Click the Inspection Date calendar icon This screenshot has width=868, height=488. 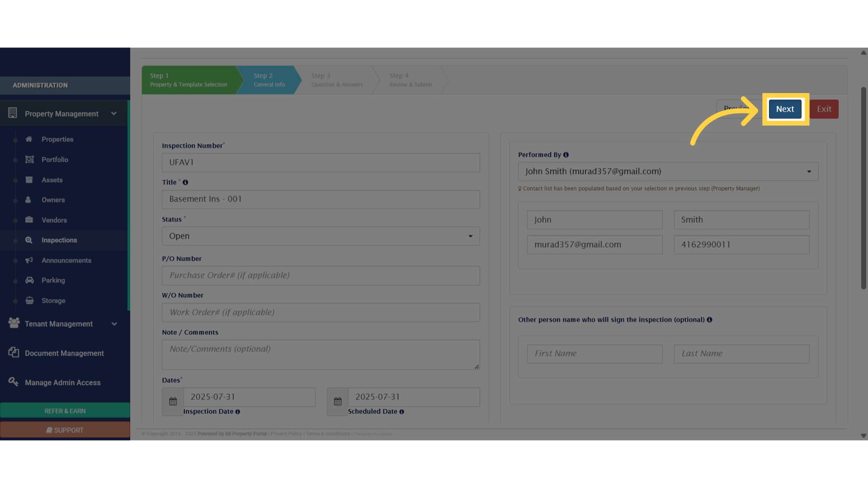(x=173, y=401)
